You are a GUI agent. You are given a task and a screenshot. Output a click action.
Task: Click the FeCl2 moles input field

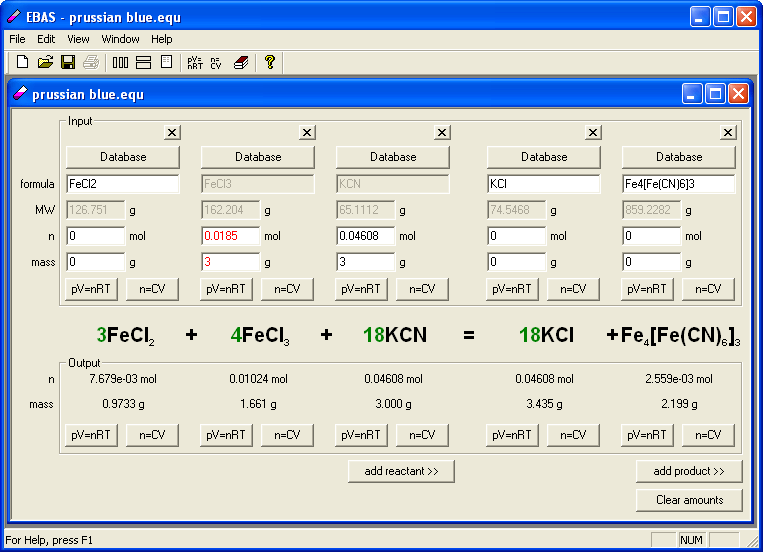point(95,236)
